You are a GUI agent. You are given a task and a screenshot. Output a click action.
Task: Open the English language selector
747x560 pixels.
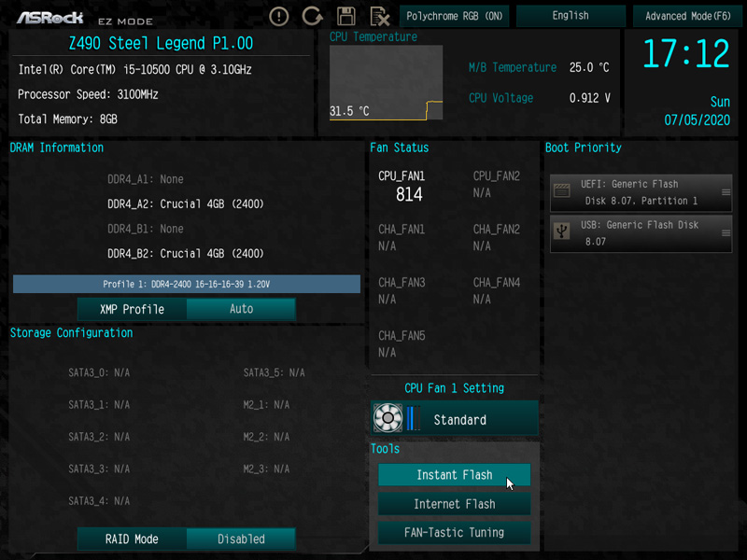(x=571, y=16)
